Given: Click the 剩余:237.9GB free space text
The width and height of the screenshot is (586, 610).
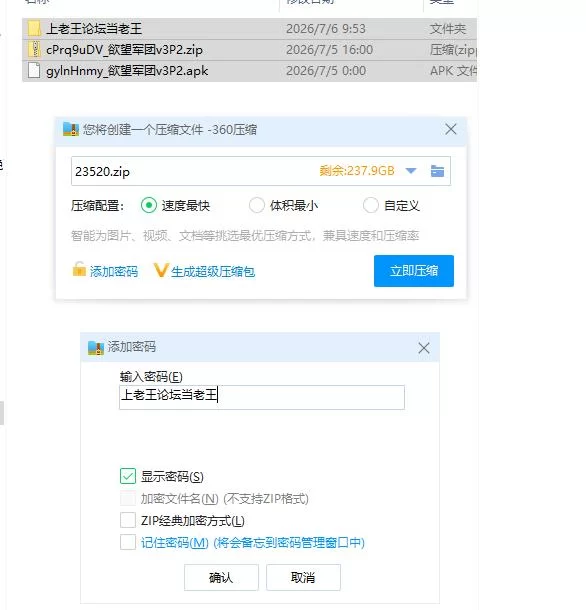Looking at the screenshot, I should tap(357, 171).
